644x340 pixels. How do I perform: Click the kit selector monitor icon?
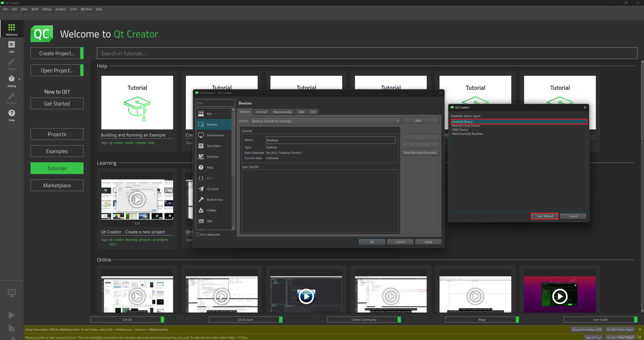tap(12, 293)
